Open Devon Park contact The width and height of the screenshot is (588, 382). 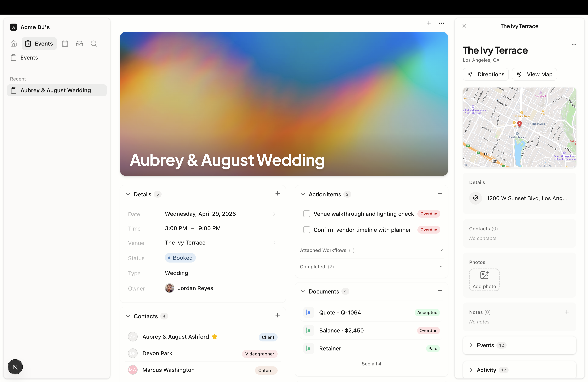203,353
